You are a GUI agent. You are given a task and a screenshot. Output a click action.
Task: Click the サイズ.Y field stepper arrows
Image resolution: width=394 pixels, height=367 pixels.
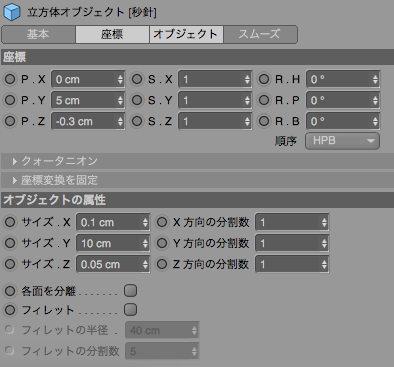point(145,243)
